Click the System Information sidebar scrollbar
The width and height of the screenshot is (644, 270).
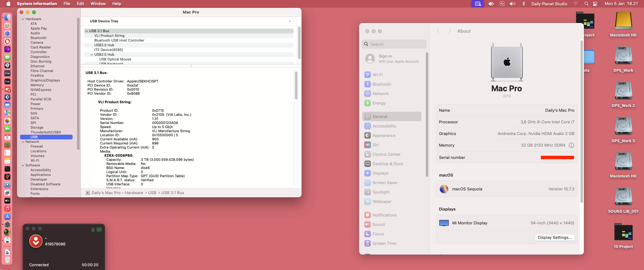(78, 84)
